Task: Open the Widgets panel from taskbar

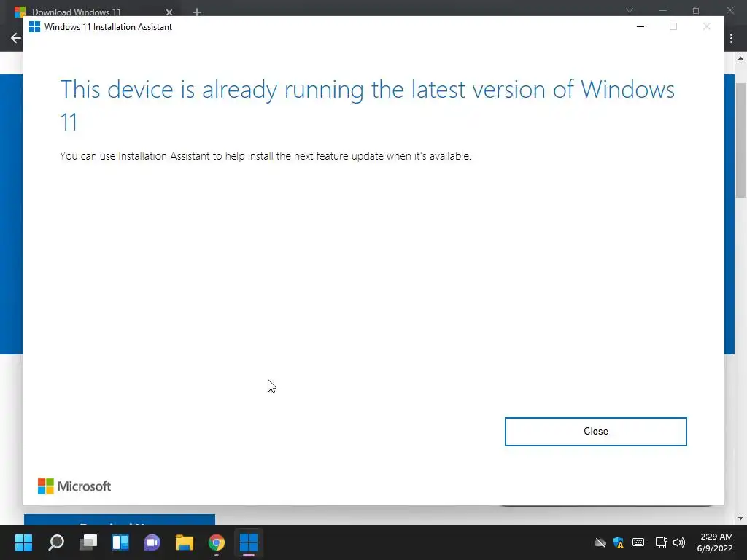Action: point(120,542)
